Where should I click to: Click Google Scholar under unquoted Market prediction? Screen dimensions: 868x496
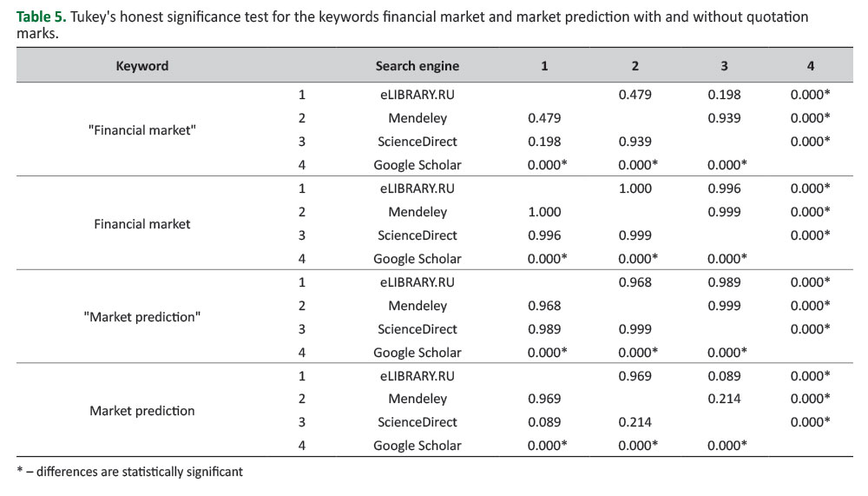tap(417, 446)
